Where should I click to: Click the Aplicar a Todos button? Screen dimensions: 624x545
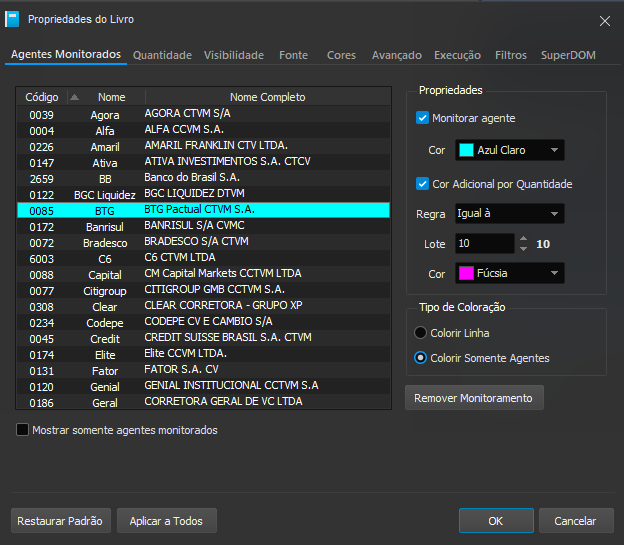click(x=167, y=521)
